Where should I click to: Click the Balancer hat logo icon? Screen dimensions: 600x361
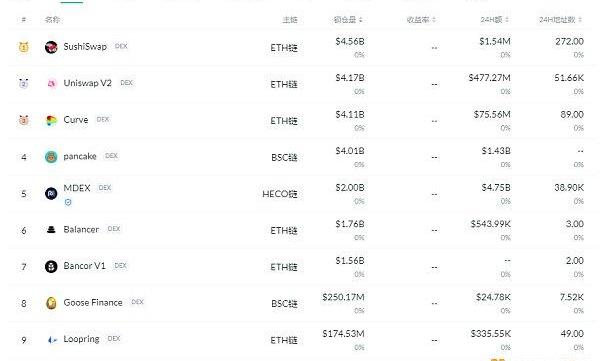[x=51, y=230]
